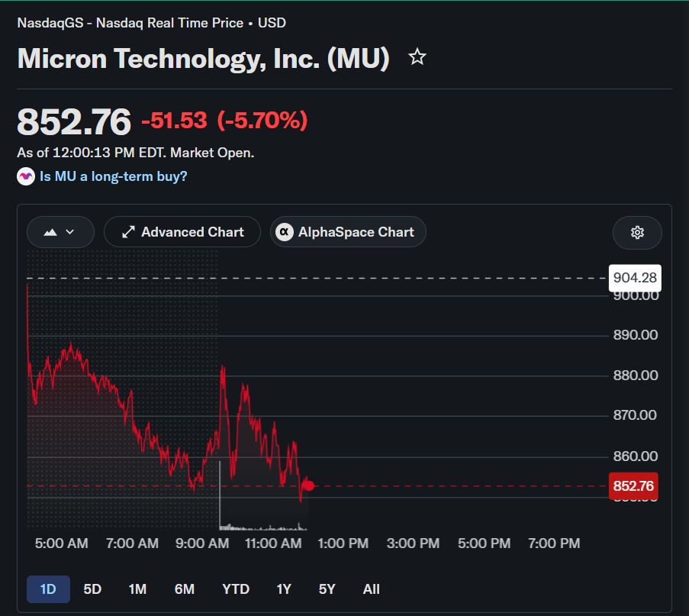Screen dimensions: 689x616
Task: Select the 5Y range
Action: tap(327, 589)
